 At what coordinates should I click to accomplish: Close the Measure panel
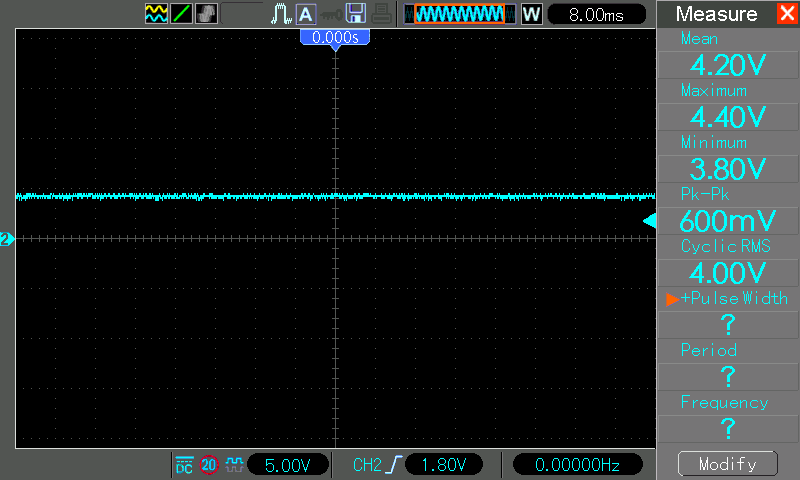786,14
